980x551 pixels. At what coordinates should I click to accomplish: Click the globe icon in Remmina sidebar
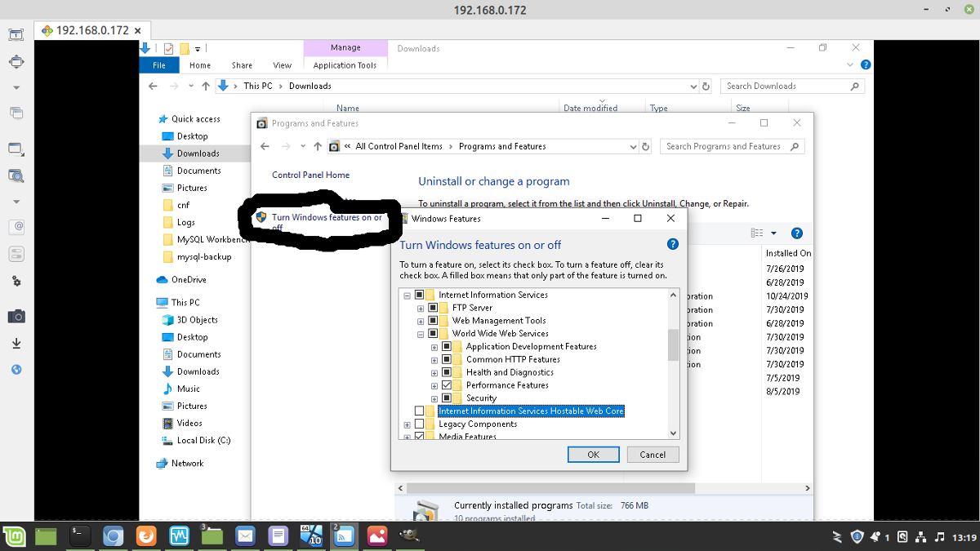click(x=16, y=369)
